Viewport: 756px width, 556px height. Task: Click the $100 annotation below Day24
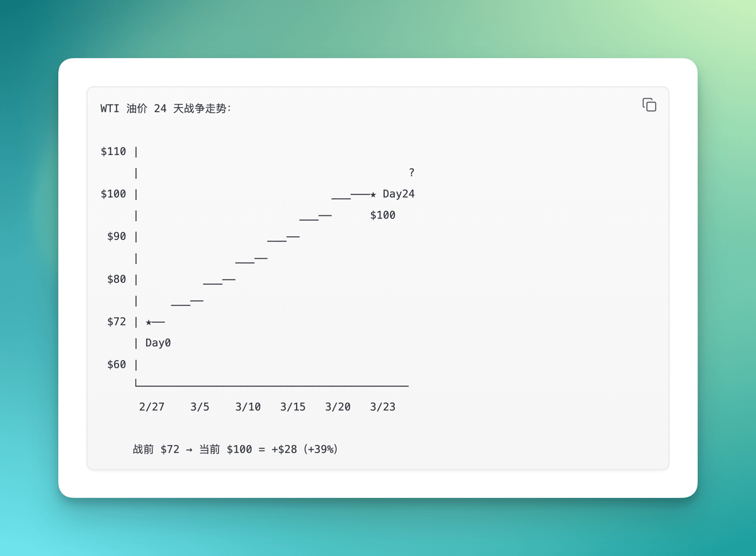(382, 215)
